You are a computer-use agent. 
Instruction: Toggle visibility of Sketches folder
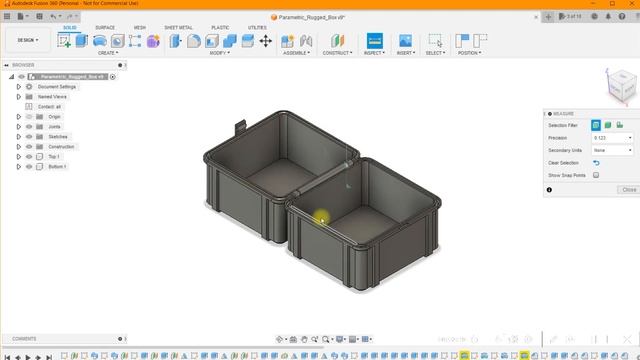point(29,137)
